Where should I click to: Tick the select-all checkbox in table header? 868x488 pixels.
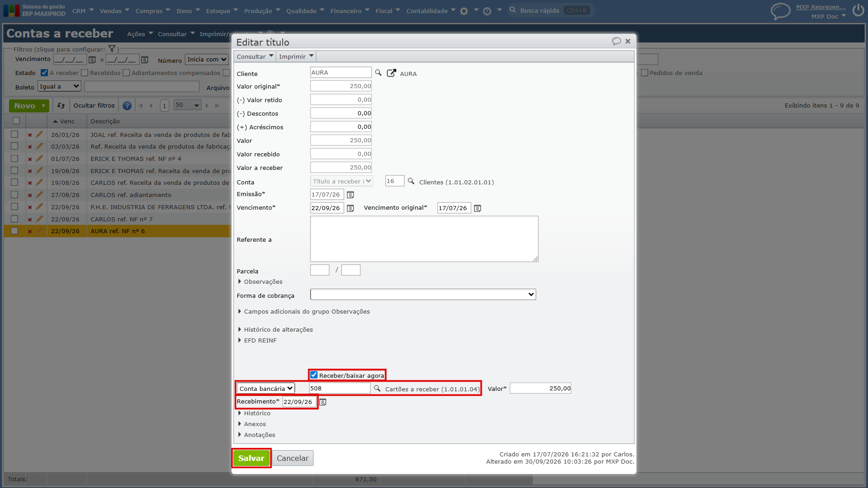coord(16,121)
